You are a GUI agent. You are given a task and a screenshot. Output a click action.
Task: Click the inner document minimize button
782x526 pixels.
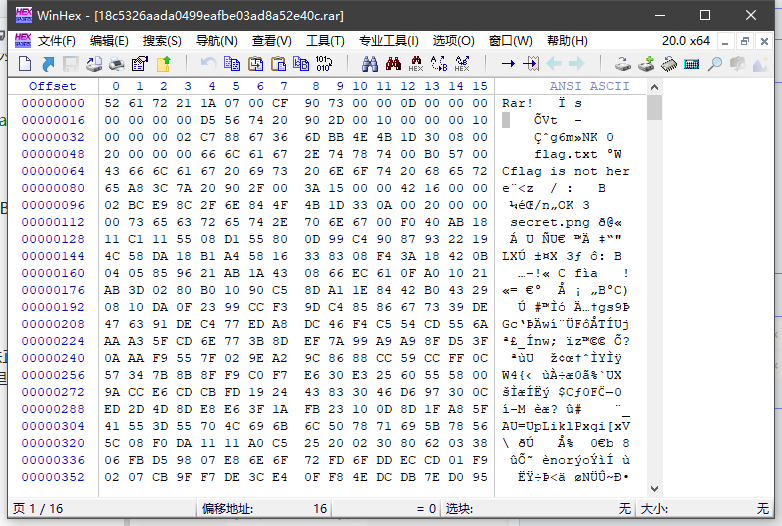coord(725,41)
